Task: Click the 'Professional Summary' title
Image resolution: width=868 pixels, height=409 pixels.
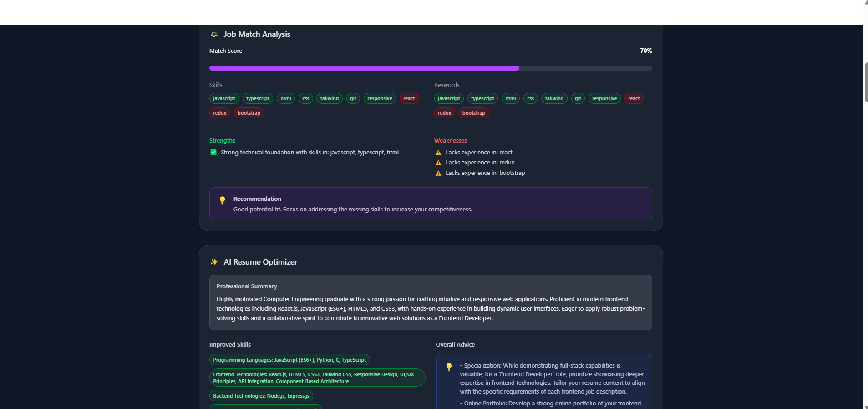Action: click(247, 286)
